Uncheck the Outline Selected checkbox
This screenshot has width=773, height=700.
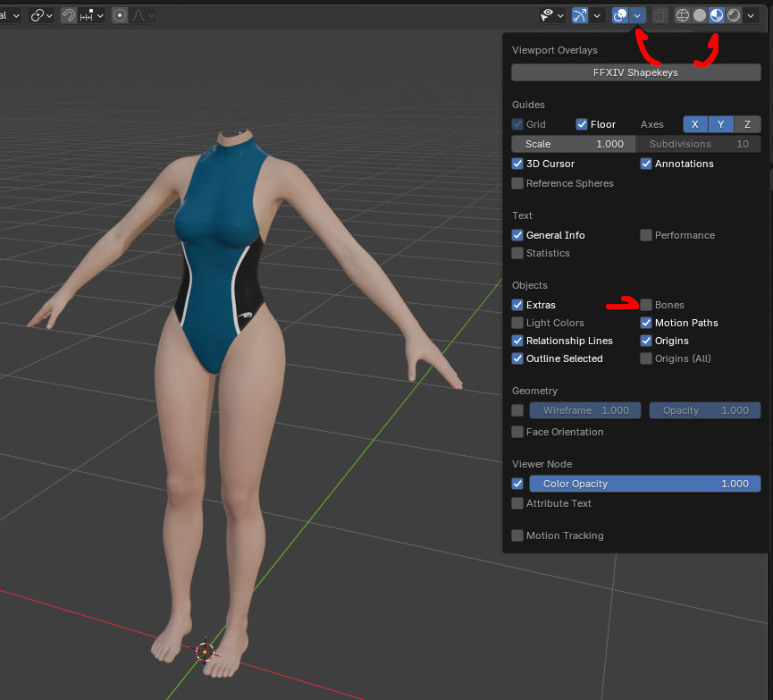click(517, 358)
